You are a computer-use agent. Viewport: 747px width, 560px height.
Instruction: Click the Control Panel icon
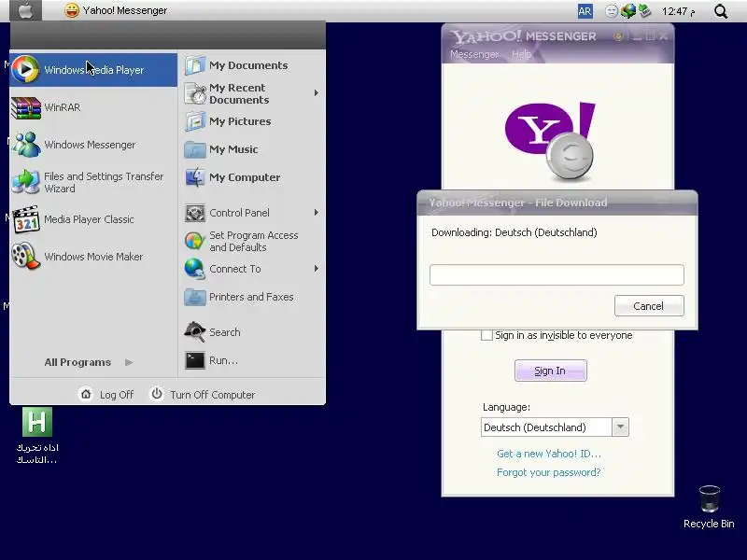(x=195, y=213)
